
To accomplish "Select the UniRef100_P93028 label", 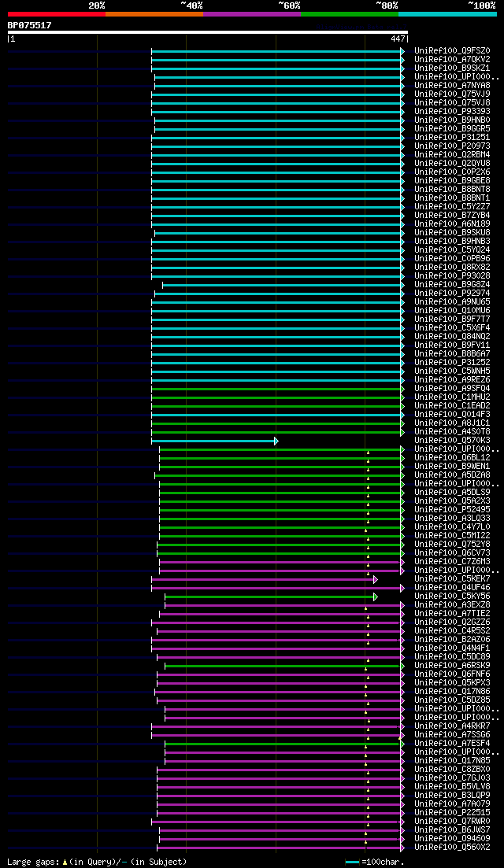I will point(452,275).
